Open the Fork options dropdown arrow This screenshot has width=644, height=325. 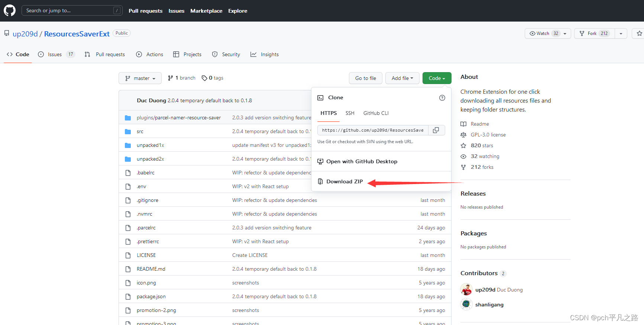point(621,33)
